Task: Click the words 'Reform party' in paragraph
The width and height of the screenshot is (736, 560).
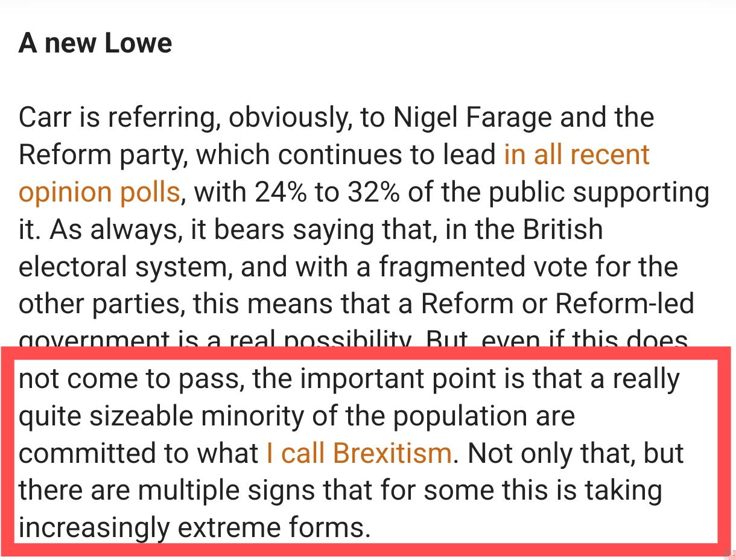Action: (97, 155)
